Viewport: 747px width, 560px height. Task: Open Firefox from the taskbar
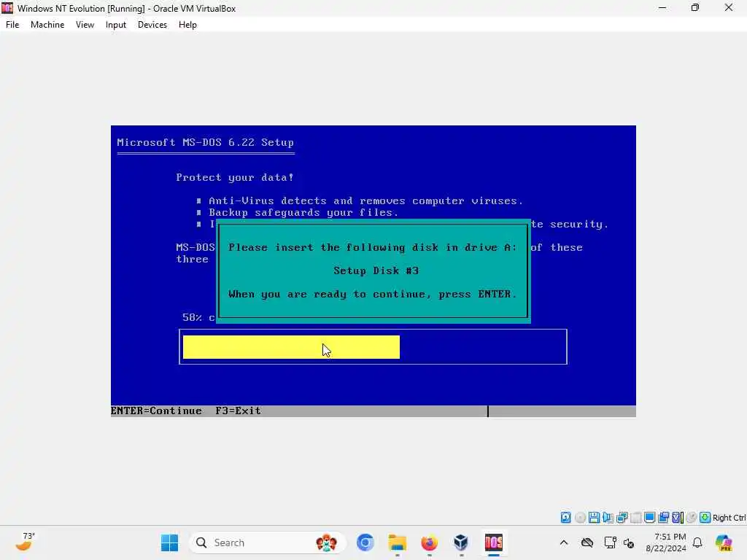[429, 542]
